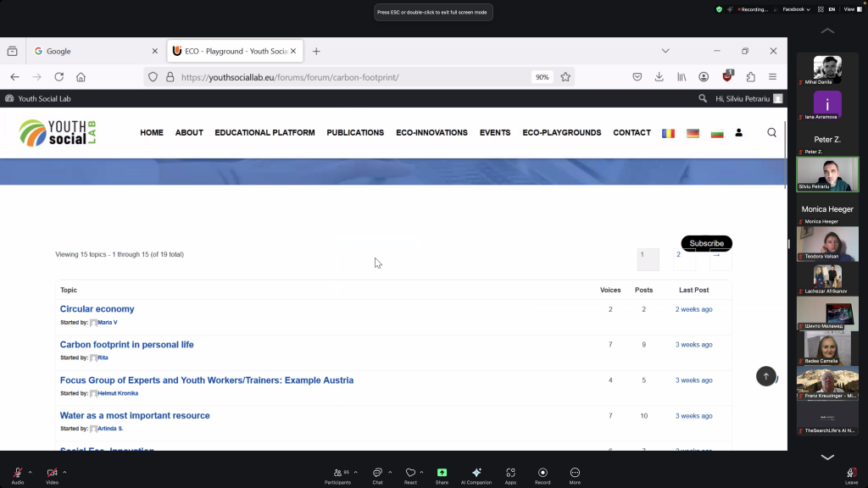The height and width of the screenshot is (488, 868).
Task: Click the Zoom Share screen button
Action: 442,474
